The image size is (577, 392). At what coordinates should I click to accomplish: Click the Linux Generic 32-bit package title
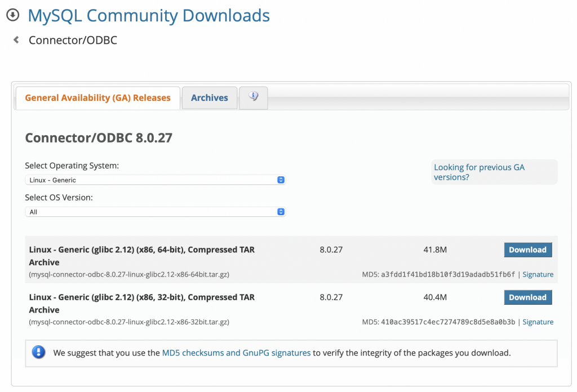(141, 304)
